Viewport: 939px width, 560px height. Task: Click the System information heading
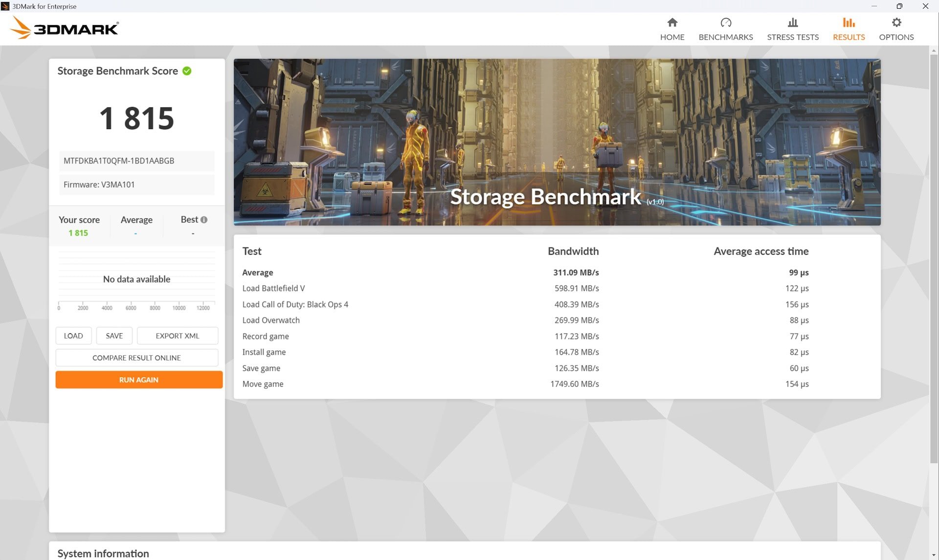coord(103,553)
